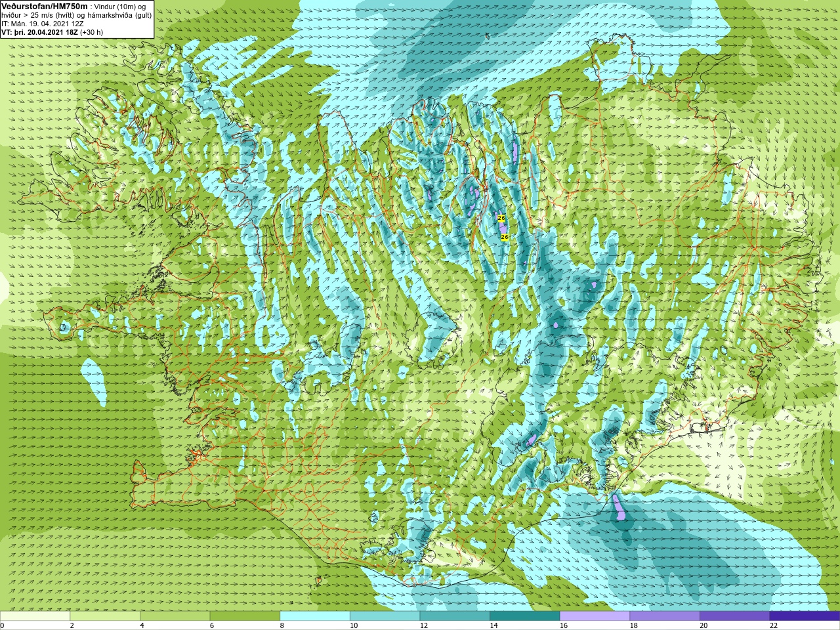The width and height of the screenshot is (840, 630).
Task: Click the 'Vindur (10m) og' header text
Action: pyautogui.click(x=120, y=7)
